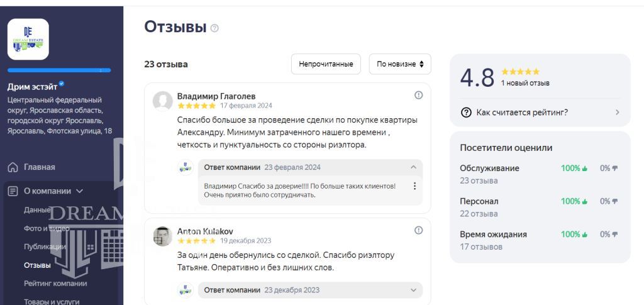
Task: Click the Dream Estate company logo
Action: pyautogui.click(x=28, y=39)
